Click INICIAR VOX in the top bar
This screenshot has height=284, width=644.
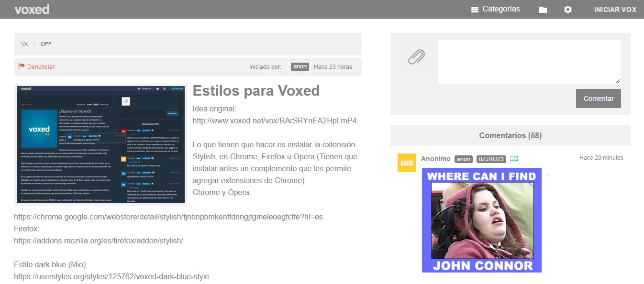pyautogui.click(x=615, y=9)
